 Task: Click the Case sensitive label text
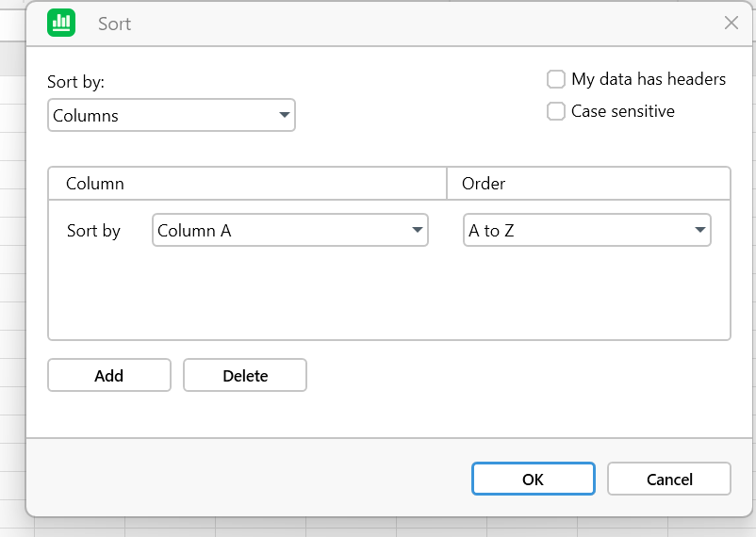point(622,111)
